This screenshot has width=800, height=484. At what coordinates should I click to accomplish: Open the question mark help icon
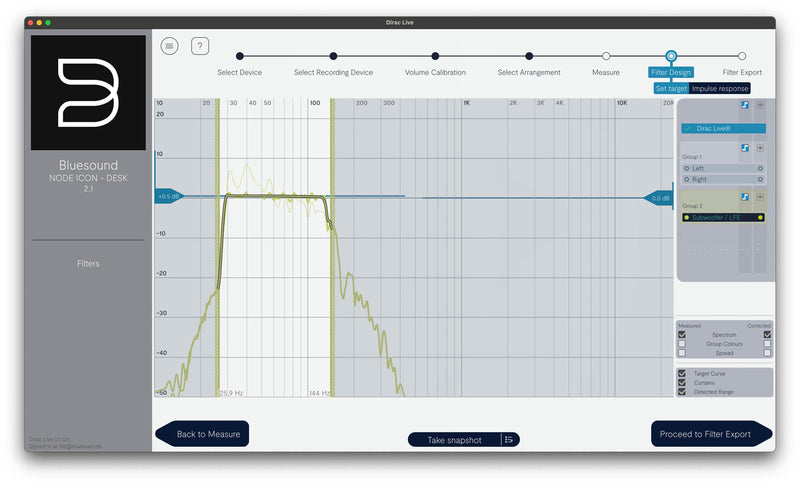(x=200, y=46)
